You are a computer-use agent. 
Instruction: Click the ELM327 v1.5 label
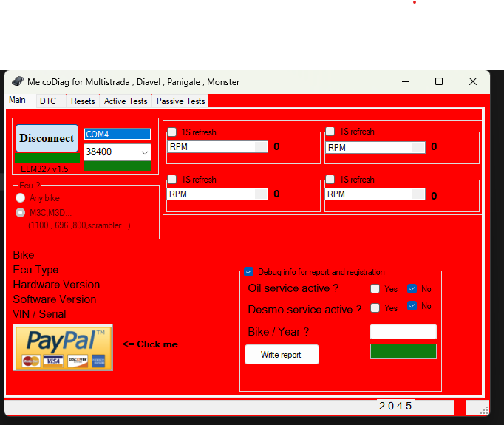coord(44,169)
